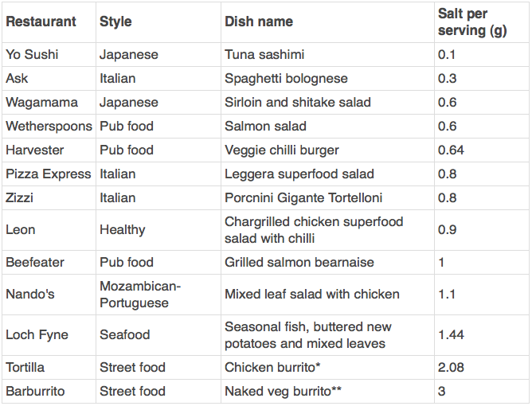Click the Porcnini Gigante Tortelloni cell

[327, 197]
